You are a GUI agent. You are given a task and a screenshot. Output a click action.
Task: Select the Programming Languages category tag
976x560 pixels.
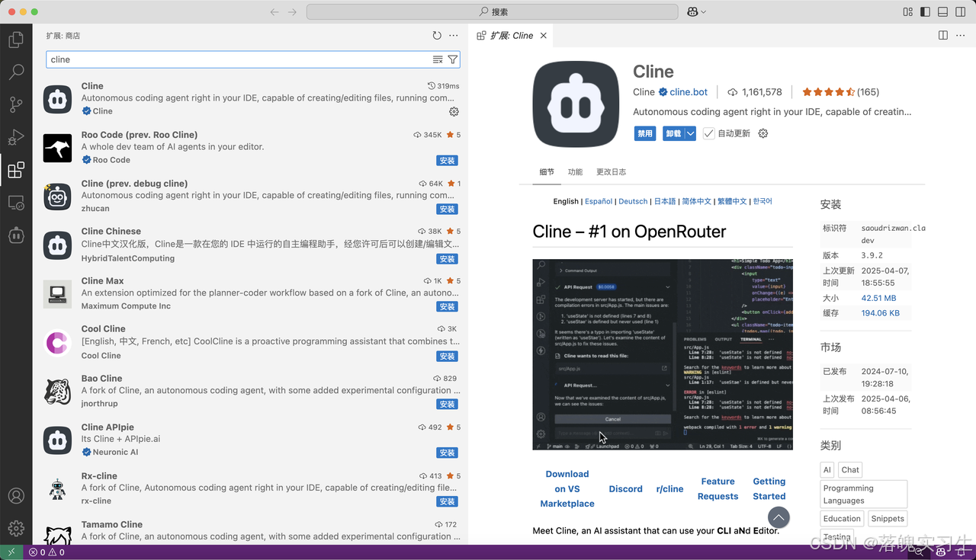click(x=864, y=494)
